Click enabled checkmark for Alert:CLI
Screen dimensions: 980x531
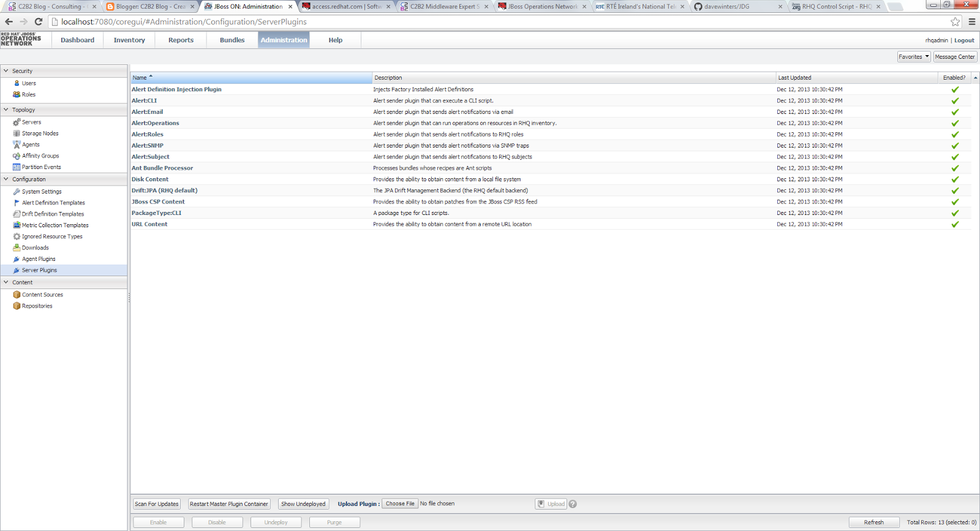(954, 100)
